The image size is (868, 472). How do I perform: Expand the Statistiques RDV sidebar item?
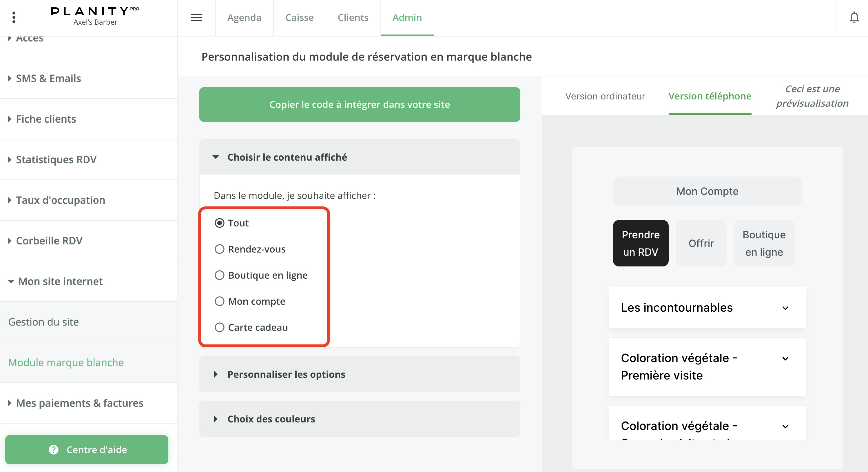click(x=56, y=159)
